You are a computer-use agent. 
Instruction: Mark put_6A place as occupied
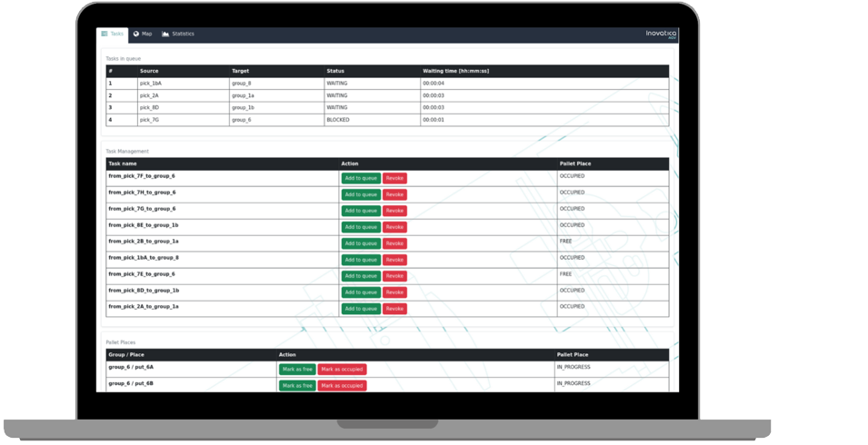click(x=342, y=370)
